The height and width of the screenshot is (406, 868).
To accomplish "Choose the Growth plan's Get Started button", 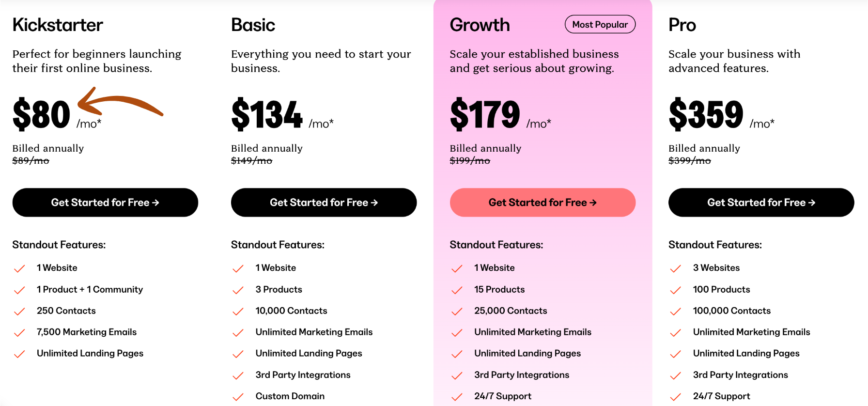I will 542,203.
